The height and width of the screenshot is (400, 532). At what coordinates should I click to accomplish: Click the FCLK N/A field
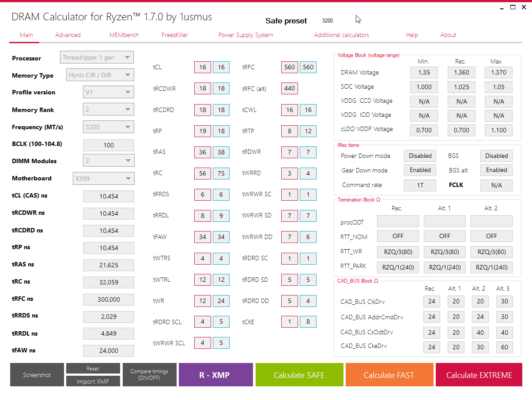tap(496, 185)
